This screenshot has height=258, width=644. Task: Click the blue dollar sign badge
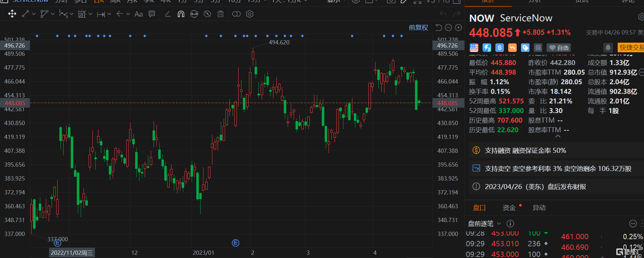500,48
